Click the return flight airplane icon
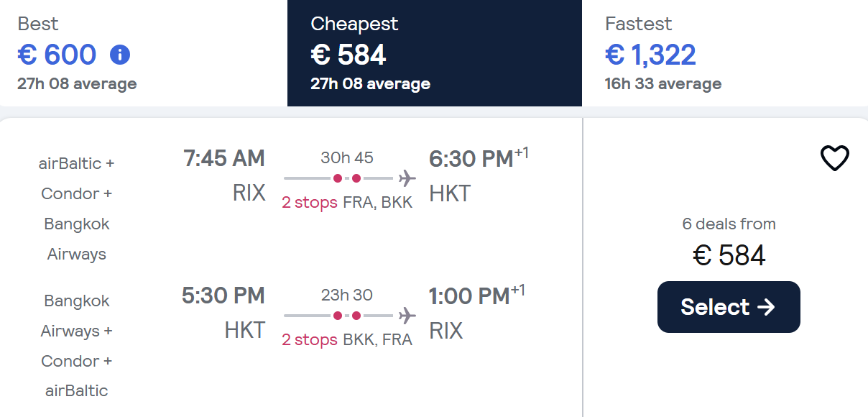 [x=407, y=315]
